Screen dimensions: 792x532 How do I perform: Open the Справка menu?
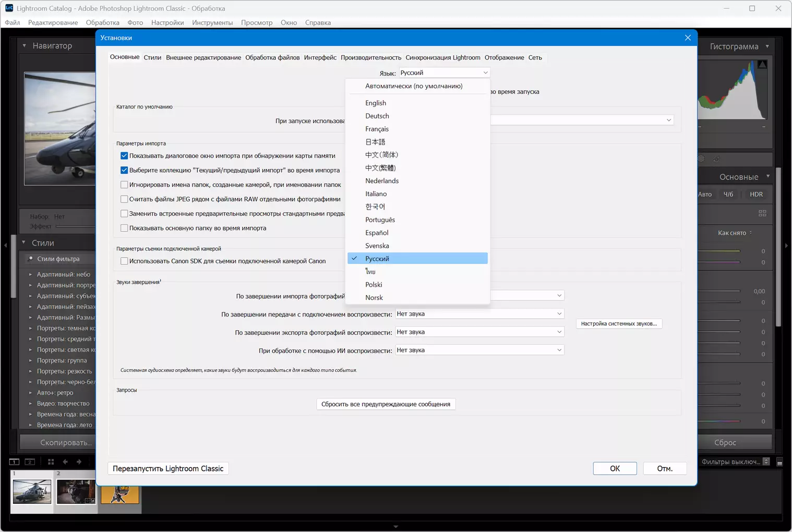[318, 22]
